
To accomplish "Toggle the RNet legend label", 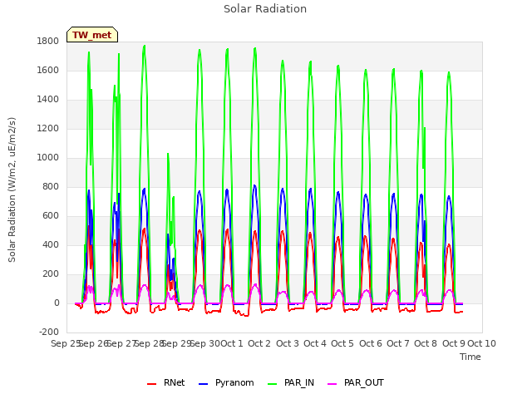I will tap(174, 382).
